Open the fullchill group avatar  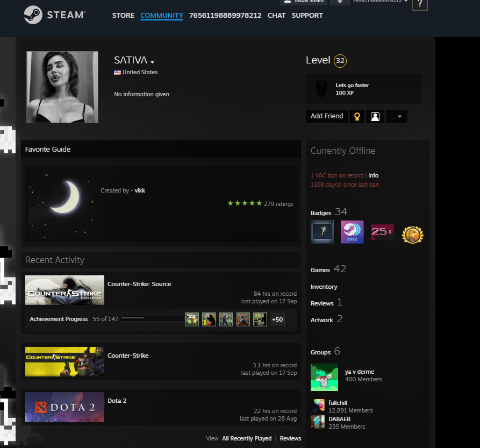pos(318,406)
